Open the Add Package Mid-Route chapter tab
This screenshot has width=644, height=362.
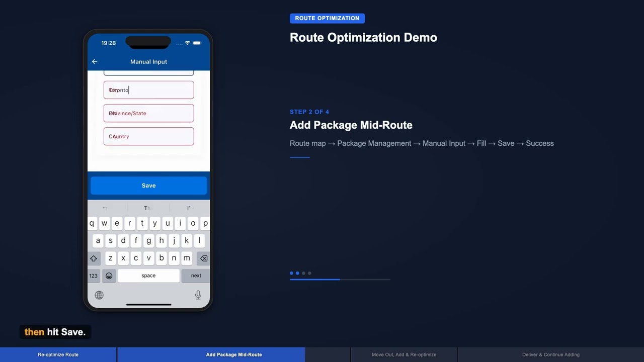pyautogui.click(x=234, y=354)
